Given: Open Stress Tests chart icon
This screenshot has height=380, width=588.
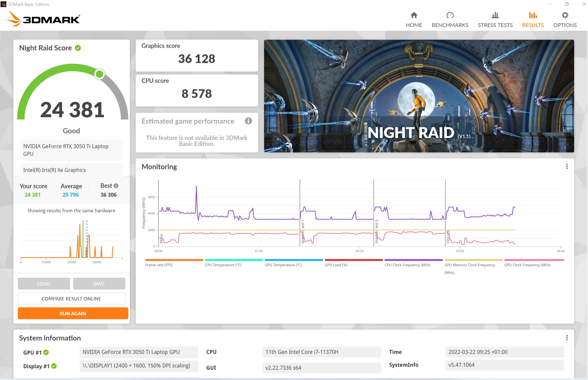Looking at the screenshot, I should 495,15.
